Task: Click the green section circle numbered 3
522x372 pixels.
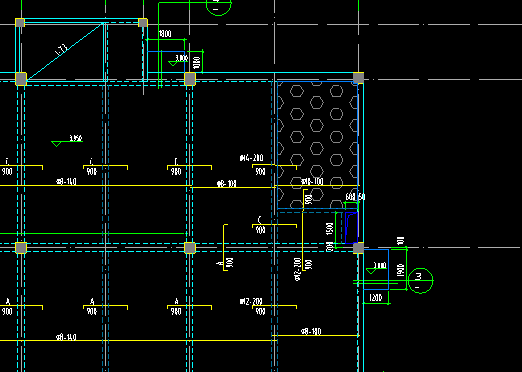Action: (420, 281)
